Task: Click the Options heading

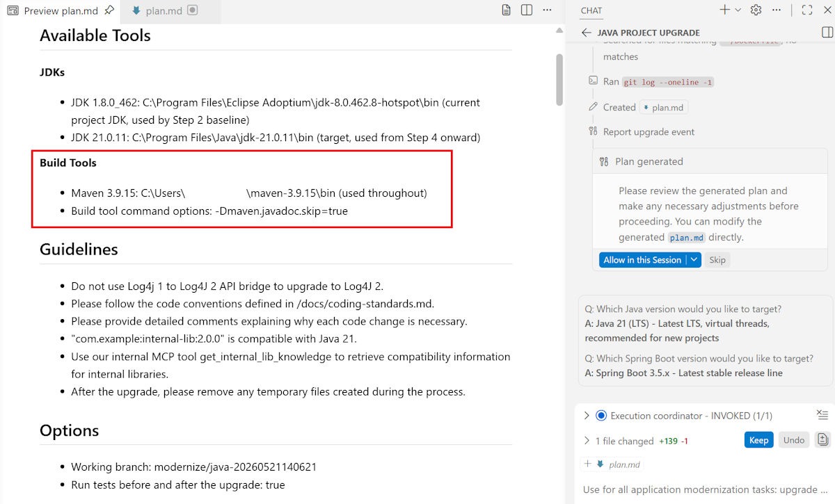Action: point(69,430)
